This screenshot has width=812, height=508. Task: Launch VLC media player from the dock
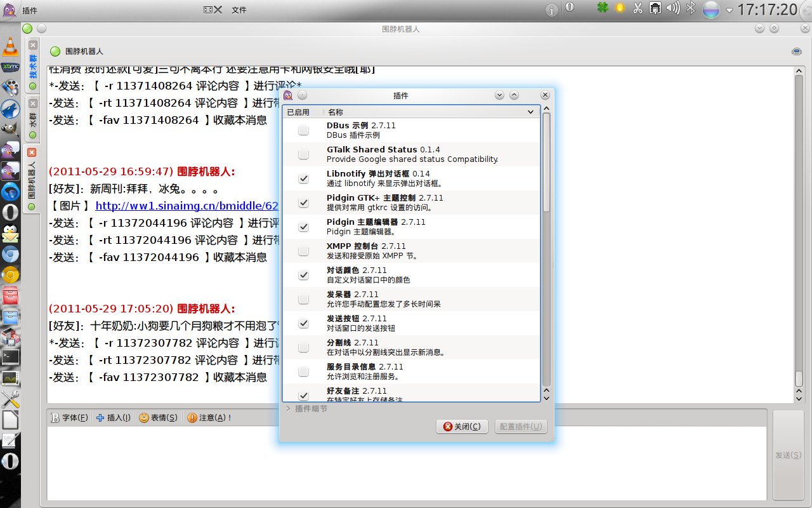[x=10, y=46]
